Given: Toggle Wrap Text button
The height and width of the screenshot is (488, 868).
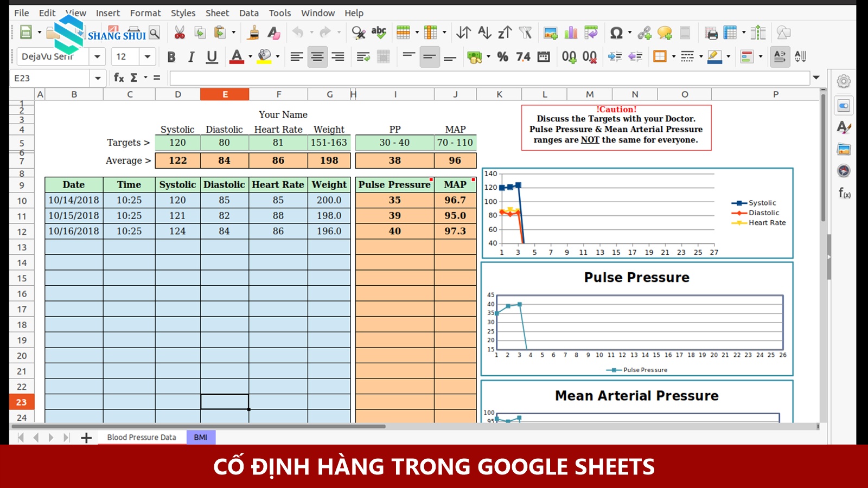Looking at the screenshot, I should tap(363, 56).
